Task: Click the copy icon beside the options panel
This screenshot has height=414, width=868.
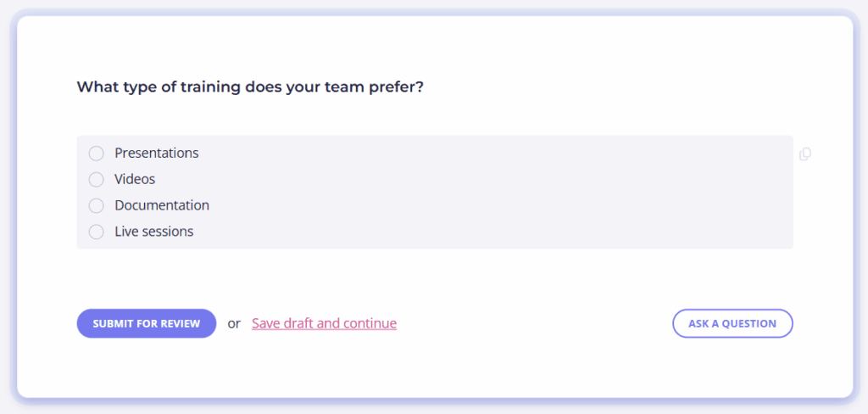Action: click(805, 154)
